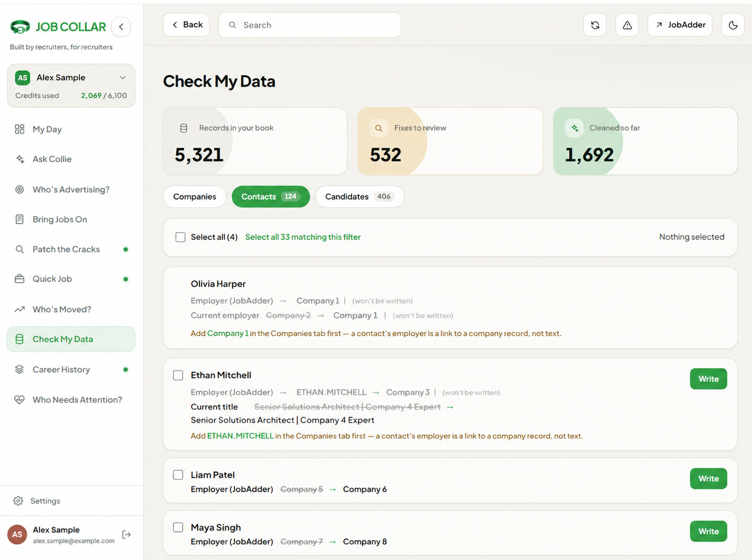
Task: Open the Fixes to review 532 card
Action: point(450,141)
